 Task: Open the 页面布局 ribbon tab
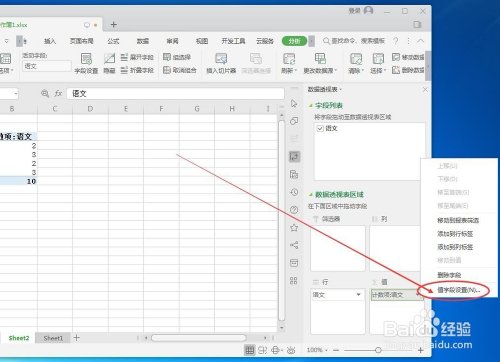point(81,41)
